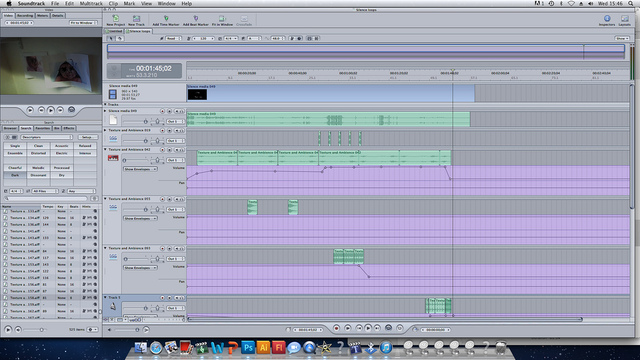Open Finder from the Dock

pyautogui.click(x=141, y=347)
